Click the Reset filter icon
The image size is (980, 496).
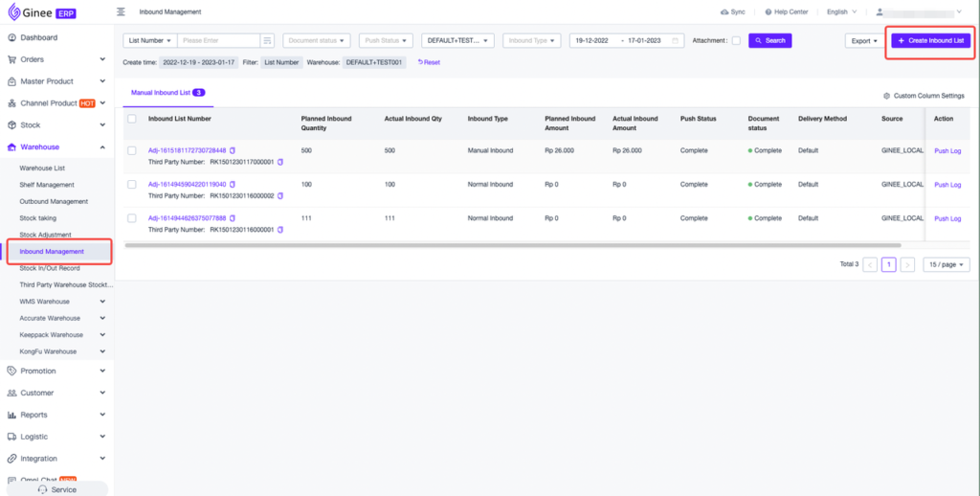pyautogui.click(x=421, y=62)
